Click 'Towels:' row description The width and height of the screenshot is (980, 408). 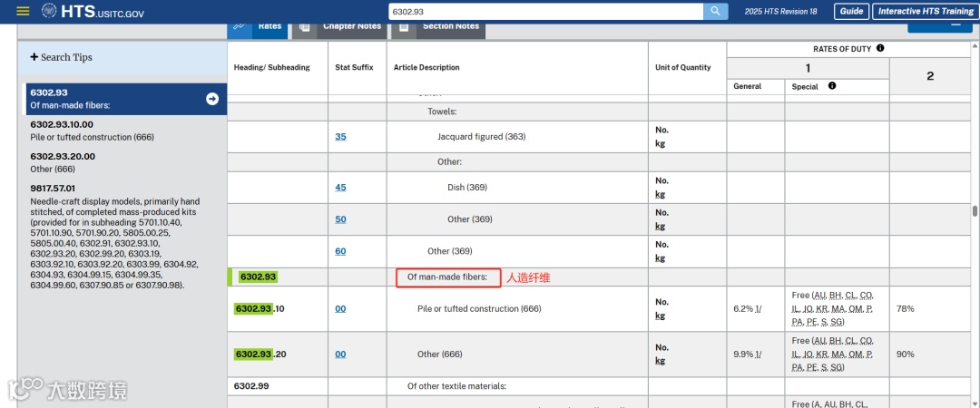[443, 112]
